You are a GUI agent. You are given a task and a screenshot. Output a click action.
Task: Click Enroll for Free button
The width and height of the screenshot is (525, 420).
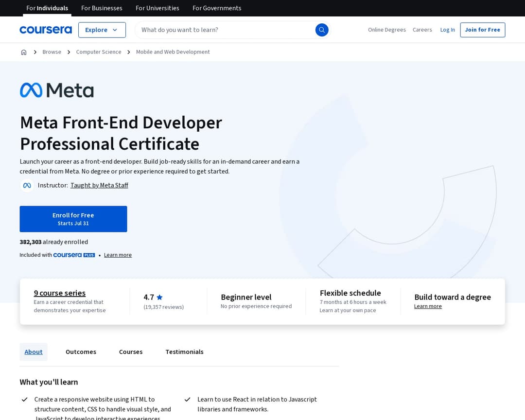[x=73, y=219]
